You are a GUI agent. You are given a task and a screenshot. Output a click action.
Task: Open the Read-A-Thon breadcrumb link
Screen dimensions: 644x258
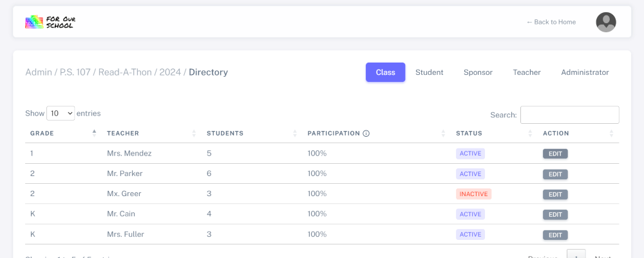[x=125, y=72]
